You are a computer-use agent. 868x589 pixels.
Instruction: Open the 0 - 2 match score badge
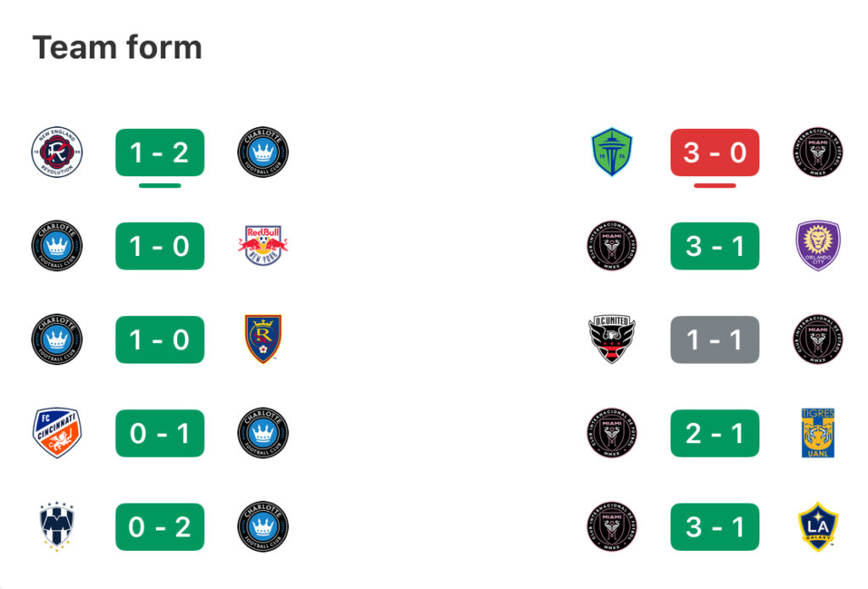point(160,526)
